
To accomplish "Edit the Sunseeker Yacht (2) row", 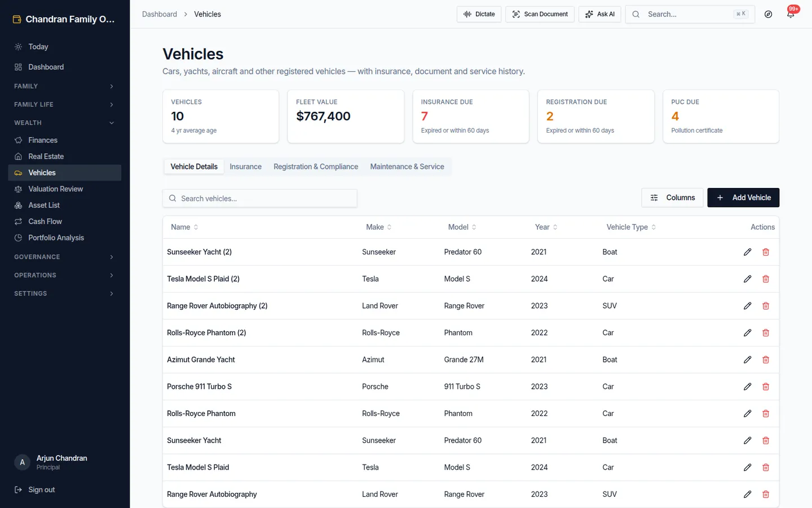I will coord(747,252).
